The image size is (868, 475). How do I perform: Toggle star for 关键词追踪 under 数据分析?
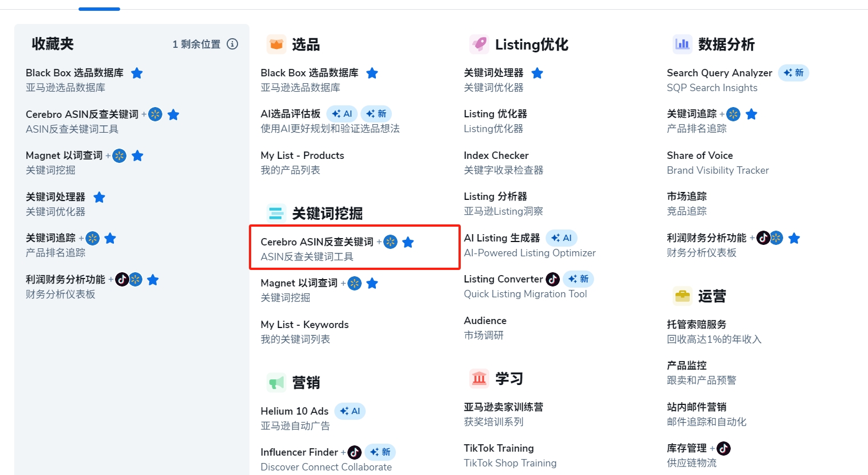tap(751, 114)
